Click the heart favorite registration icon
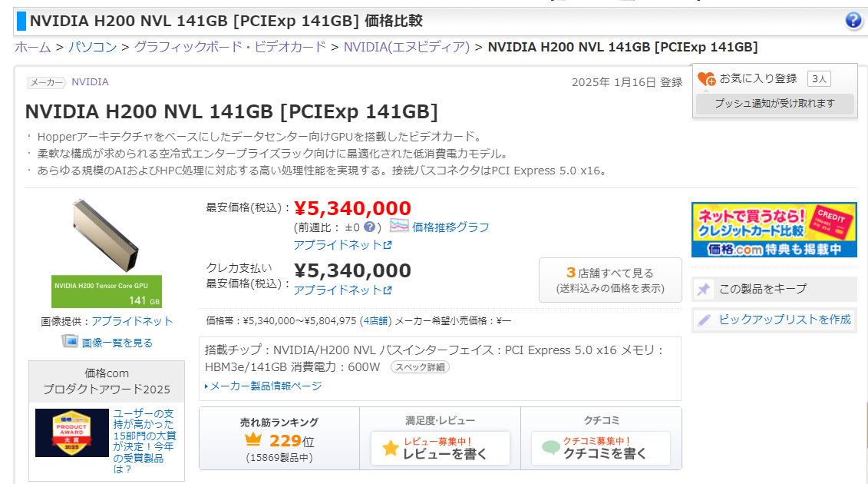This screenshot has width=868, height=484. (706, 78)
